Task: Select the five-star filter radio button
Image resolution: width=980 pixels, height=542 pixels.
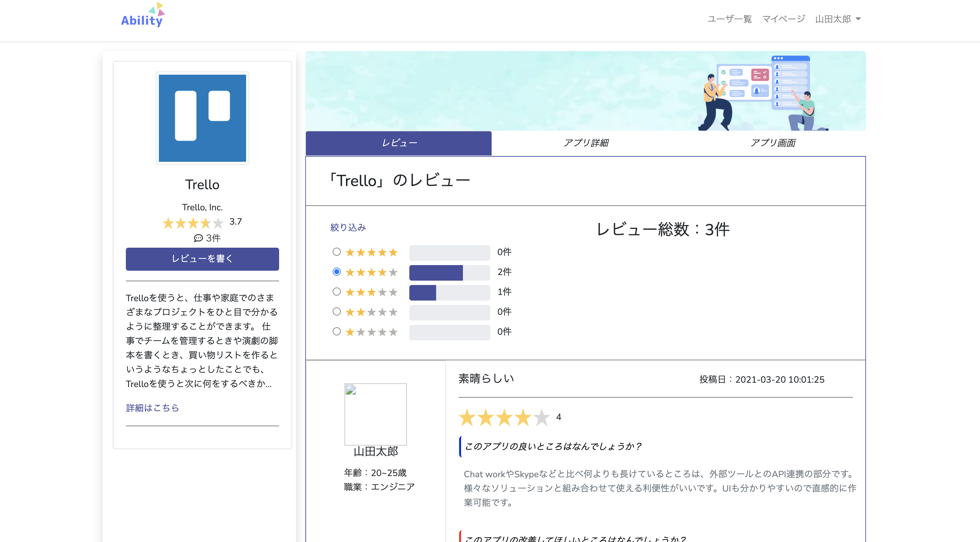Action: [x=336, y=252]
